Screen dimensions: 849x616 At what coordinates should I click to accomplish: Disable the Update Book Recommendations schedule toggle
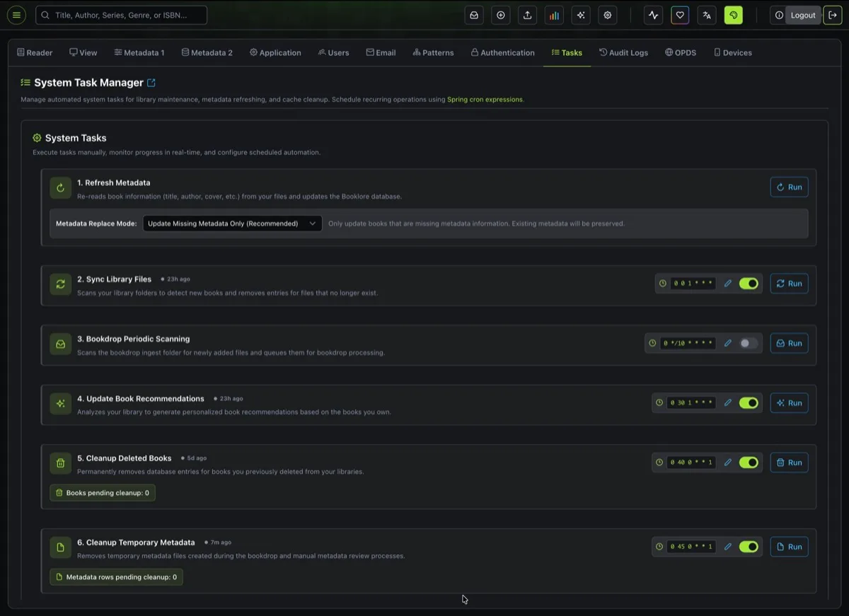749,402
